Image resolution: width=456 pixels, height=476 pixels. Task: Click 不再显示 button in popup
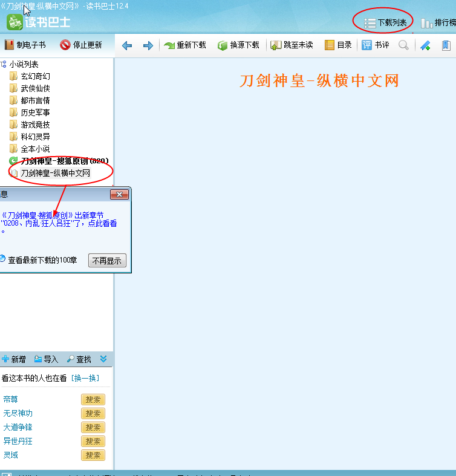(x=107, y=261)
